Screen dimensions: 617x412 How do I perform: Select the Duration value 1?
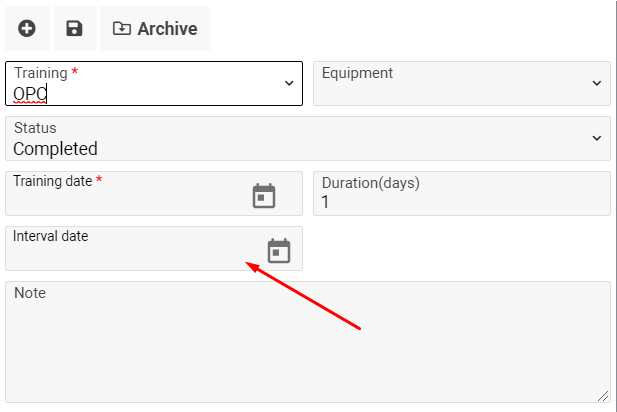pyautogui.click(x=325, y=203)
